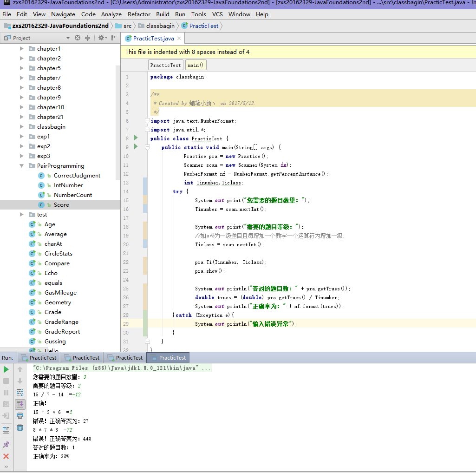Toggle Scroll to End in console
The image size is (476, 473).
[20, 404]
